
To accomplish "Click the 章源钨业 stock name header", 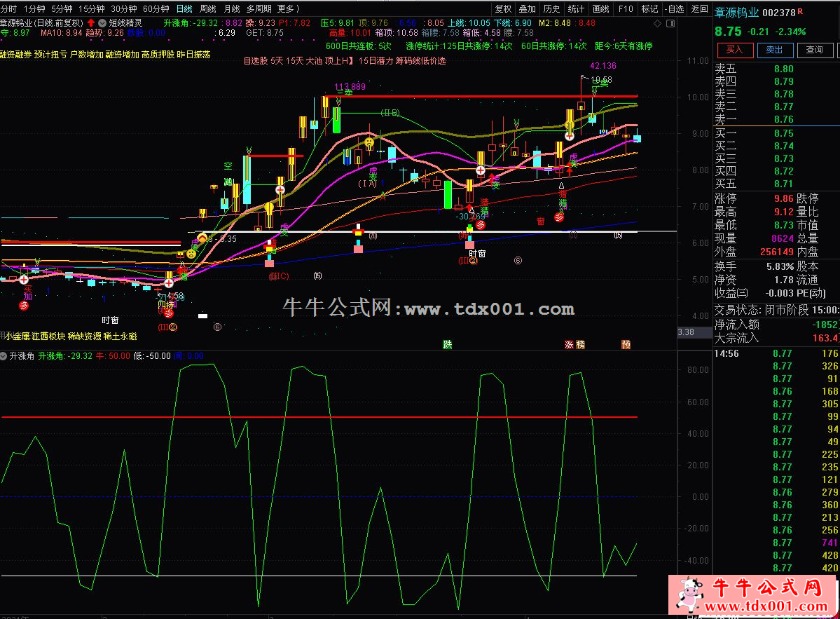I will coord(736,13).
